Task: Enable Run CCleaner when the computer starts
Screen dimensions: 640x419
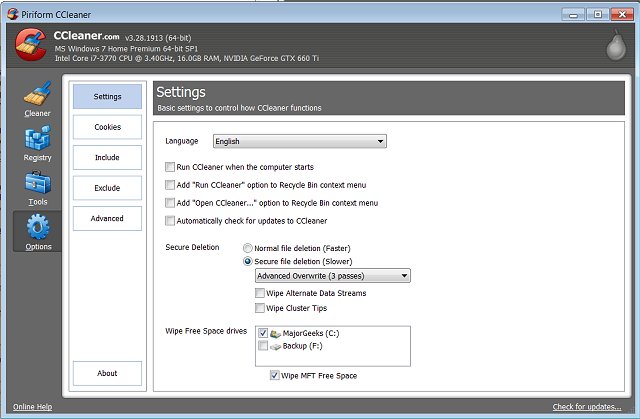Action: pos(170,167)
